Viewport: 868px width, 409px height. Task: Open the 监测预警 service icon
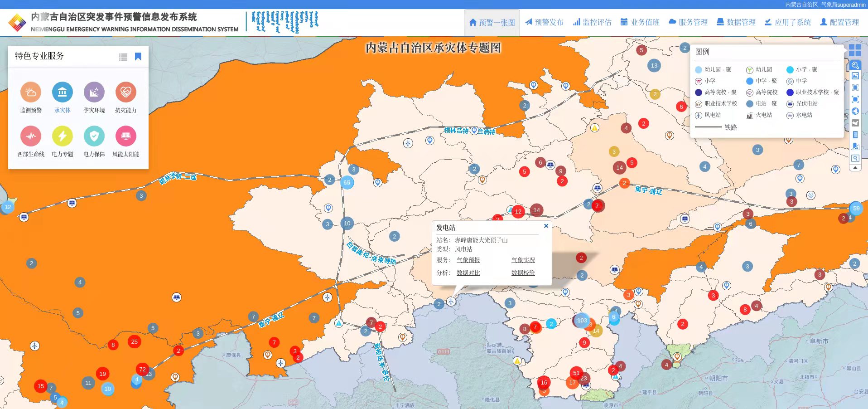click(31, 93)
